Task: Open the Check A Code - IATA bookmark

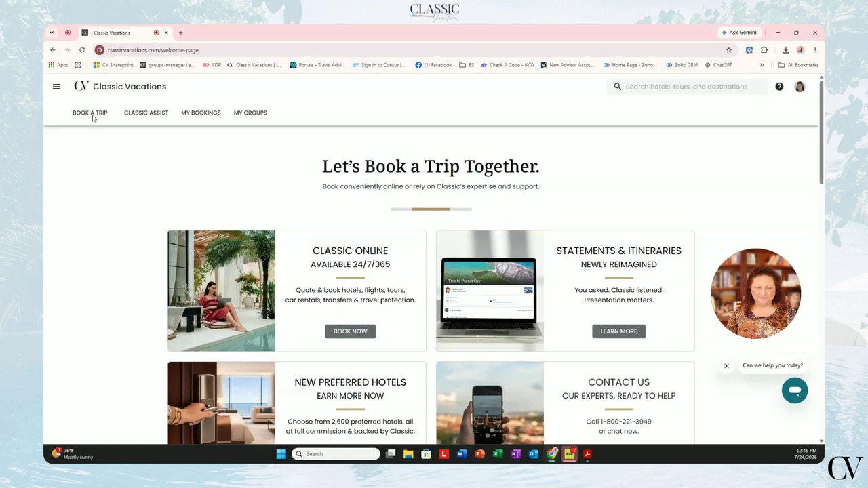Action: [507, 65]
